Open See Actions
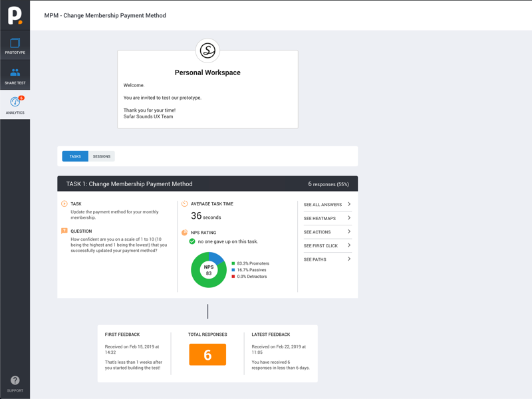Image resolution: width=532 pixels, height=399 pixels. [x=327, y=232]
